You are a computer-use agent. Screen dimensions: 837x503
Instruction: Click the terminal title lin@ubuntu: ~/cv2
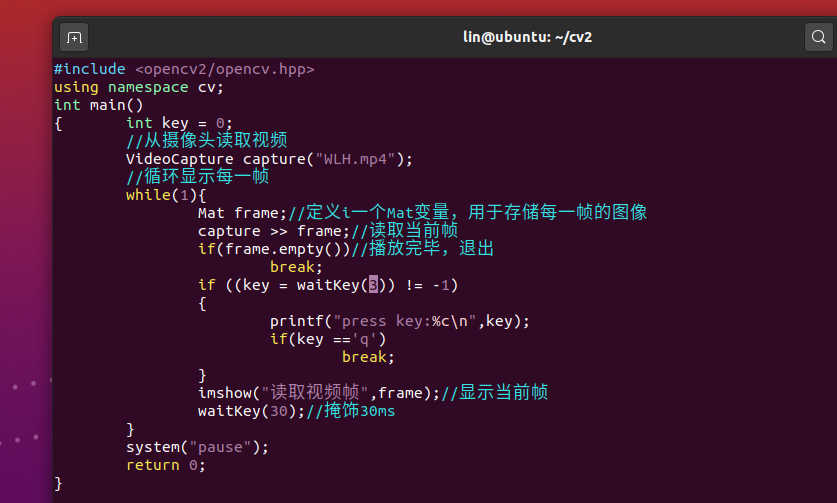[x=527, y=37]
